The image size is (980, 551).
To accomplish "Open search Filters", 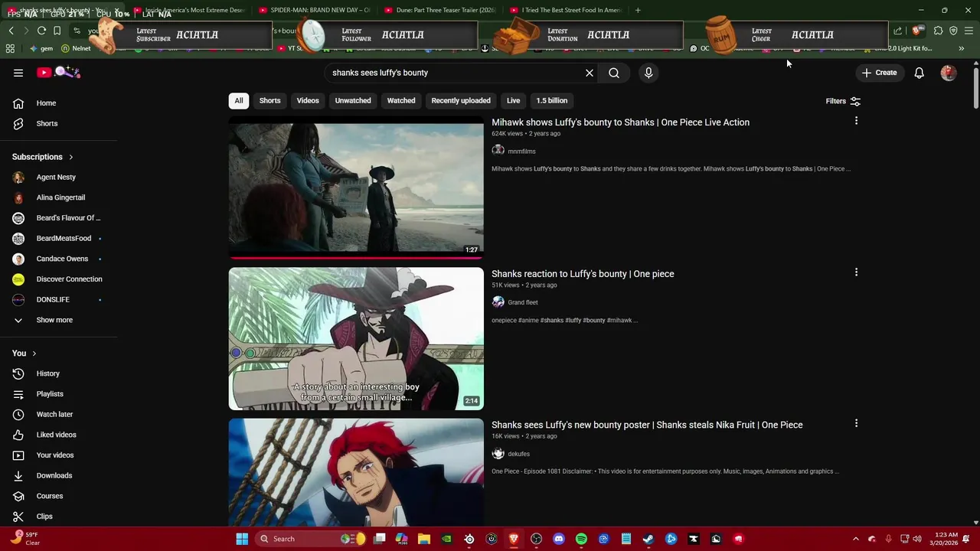I will 843,101.
